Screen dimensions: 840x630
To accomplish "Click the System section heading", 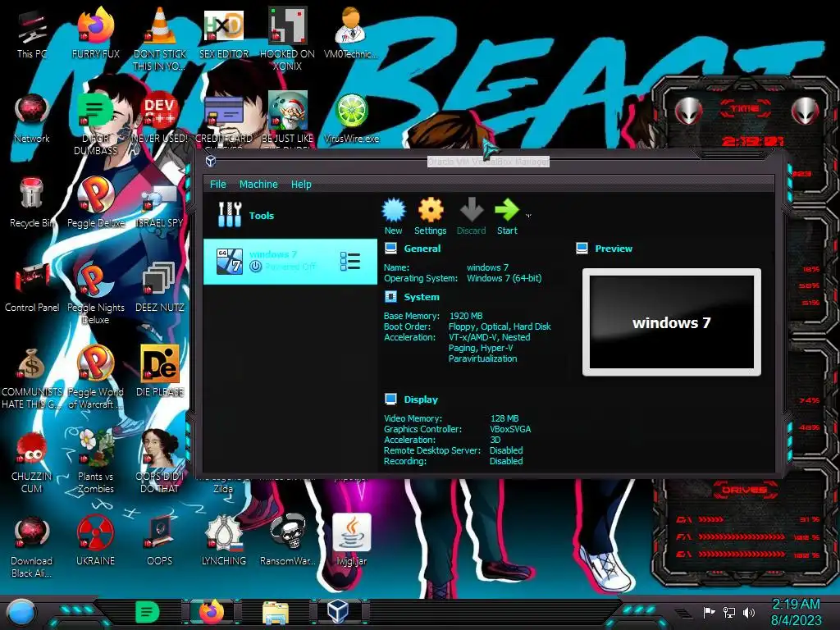I will (422, 297).
